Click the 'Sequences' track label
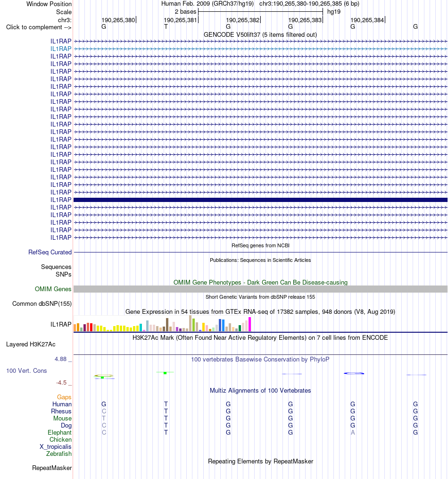Screen dimensions: 448x479 click(x=56, y=267)
